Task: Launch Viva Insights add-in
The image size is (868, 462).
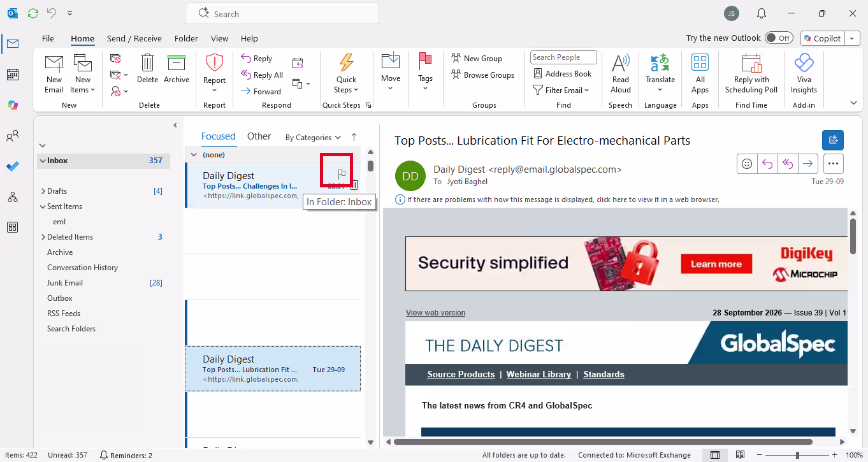Action: point(804,73)
